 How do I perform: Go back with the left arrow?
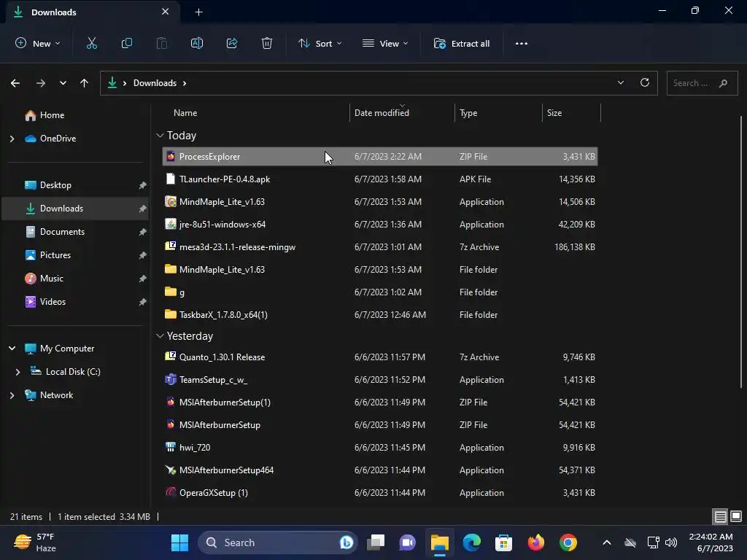(15, 83)
